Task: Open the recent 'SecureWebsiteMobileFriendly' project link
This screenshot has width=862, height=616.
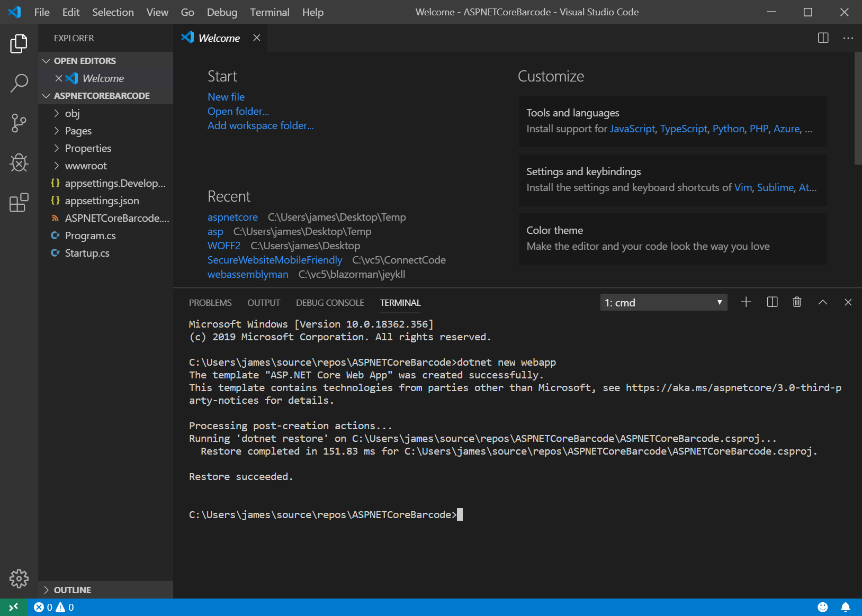Action: click(275, 260)
